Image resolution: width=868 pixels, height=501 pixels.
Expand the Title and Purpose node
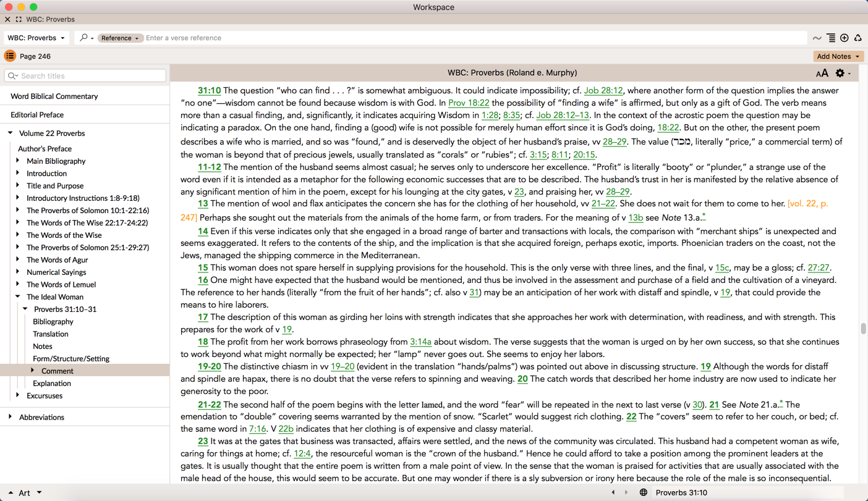click(x=18, y=185)
